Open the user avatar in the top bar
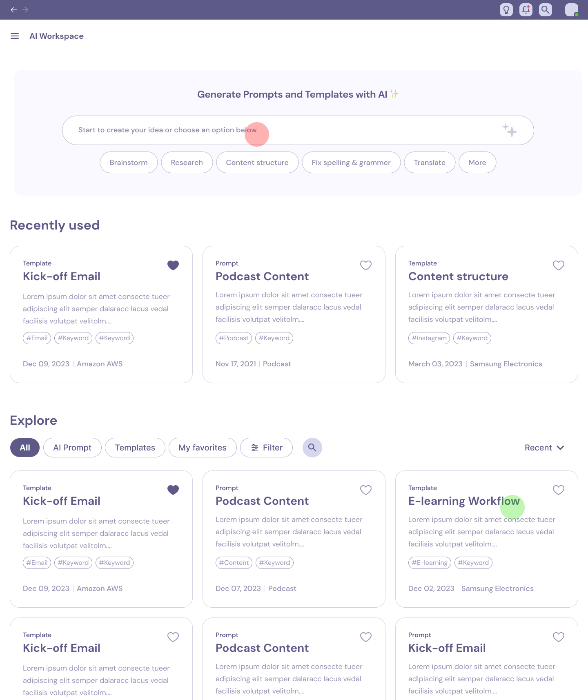This screenshot has width=588, height=700. pos(572,10)
